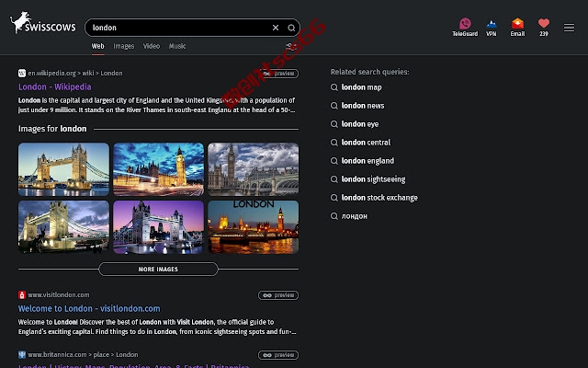This screenshot has height=368, width=588.
Task: Click the en.wikipedia.org breadcrumb URL
Action: [x=75, y=73]
